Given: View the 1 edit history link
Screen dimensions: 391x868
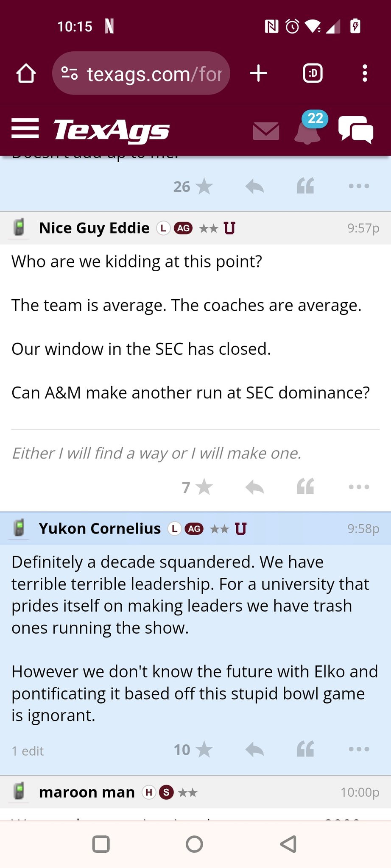Looking at the screenshot, I should coord(28,751).
